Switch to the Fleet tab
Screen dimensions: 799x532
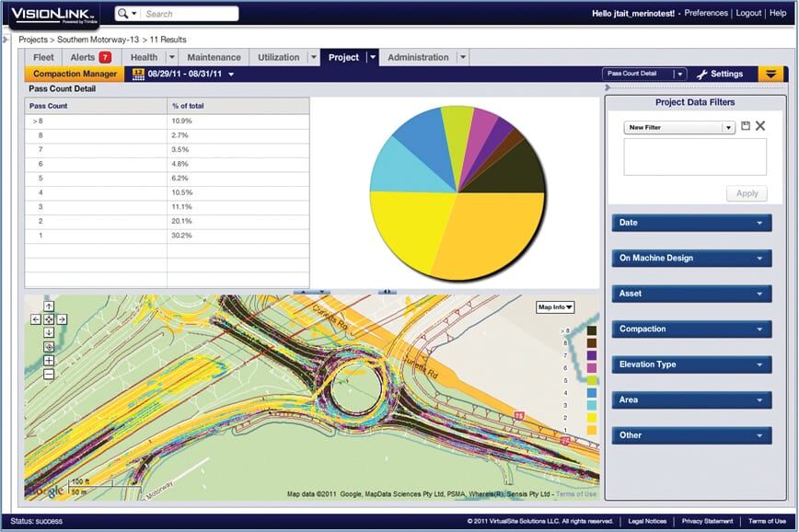coord(43,58)
